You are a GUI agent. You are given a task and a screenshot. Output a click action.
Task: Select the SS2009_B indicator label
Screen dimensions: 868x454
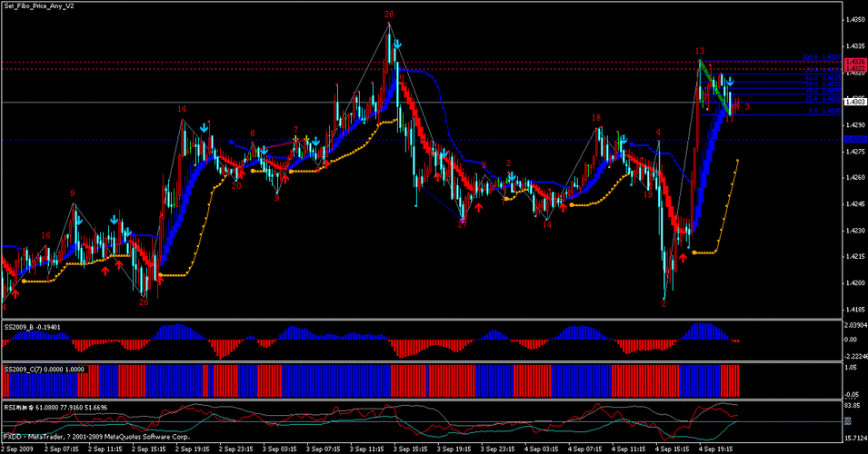(32, 324)
